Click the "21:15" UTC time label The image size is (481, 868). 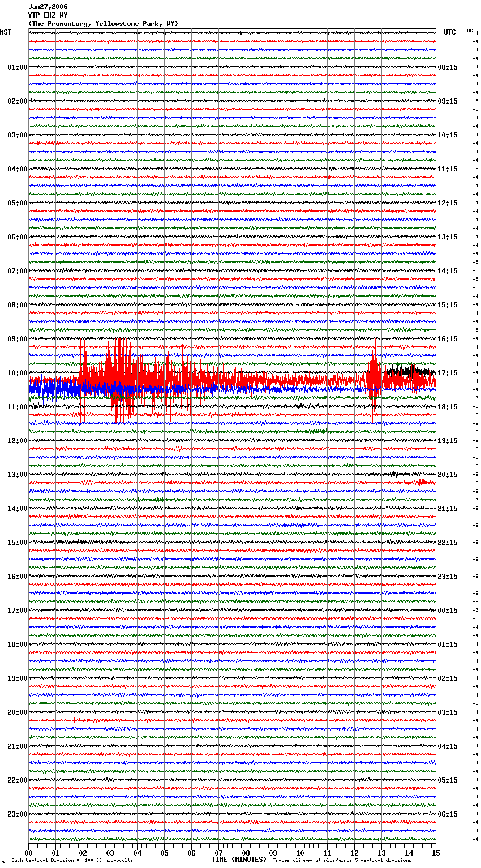pos(448,509)
